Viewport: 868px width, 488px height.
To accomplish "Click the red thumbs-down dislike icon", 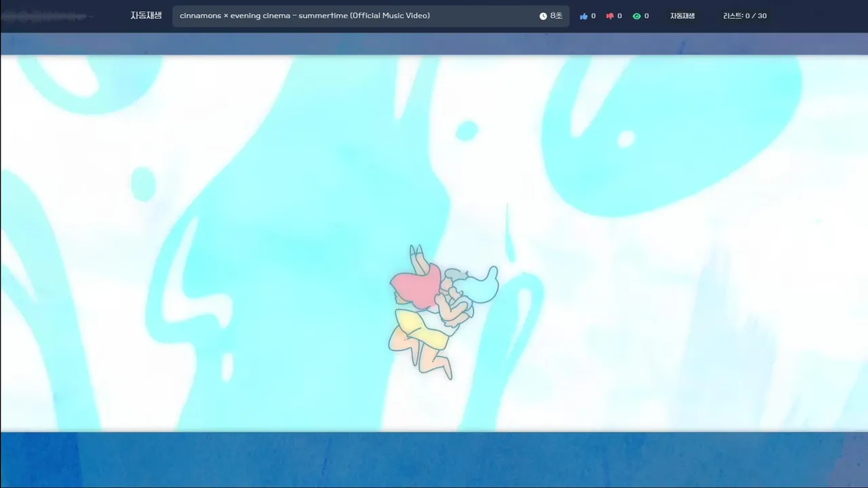I will pos(610,16).
